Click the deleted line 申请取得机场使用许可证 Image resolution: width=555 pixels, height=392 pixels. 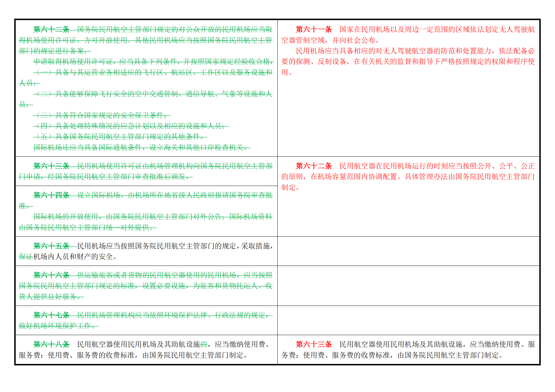coord(153,61)
